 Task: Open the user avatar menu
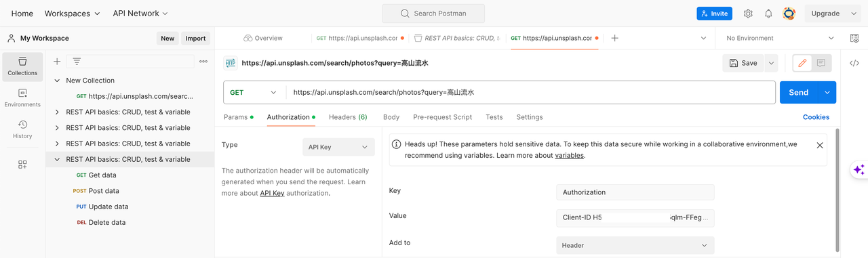(x=789, y=14)
